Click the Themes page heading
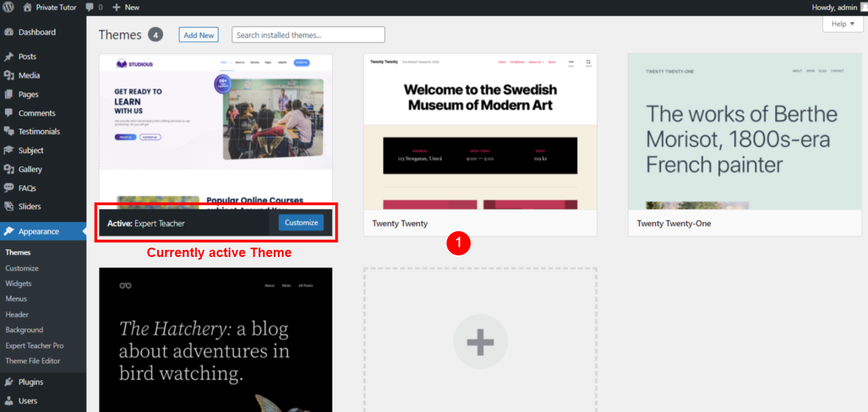The width and height of the screenshot is (868, 412). [120, 35]
